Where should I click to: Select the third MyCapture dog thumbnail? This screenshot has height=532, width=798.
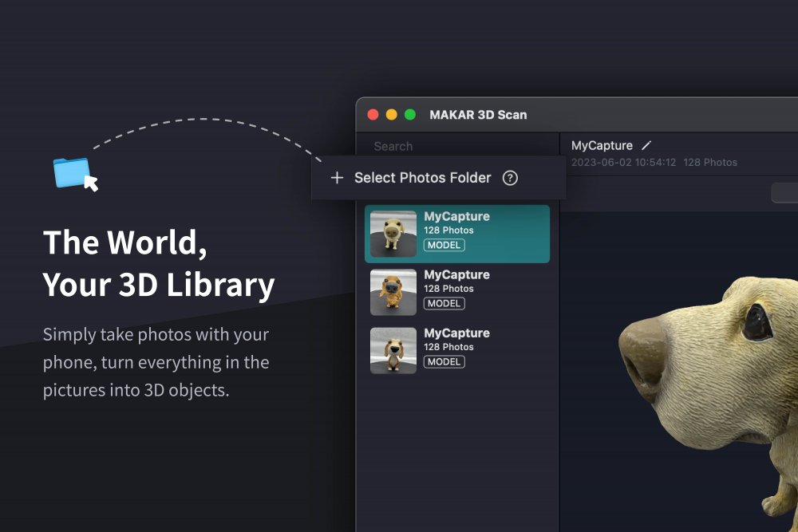pyautogui.click(x=393, y=350)
